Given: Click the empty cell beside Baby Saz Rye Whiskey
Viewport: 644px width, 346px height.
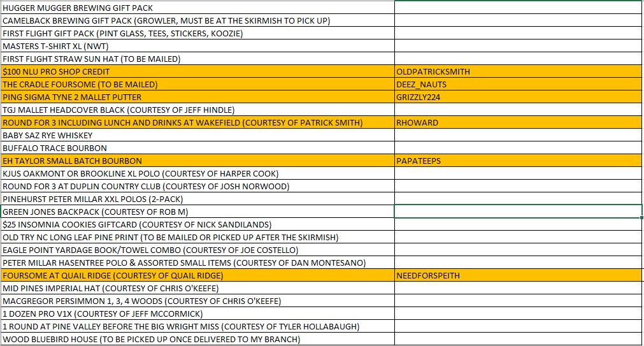Looking at the screenshot, I should 518,136.
